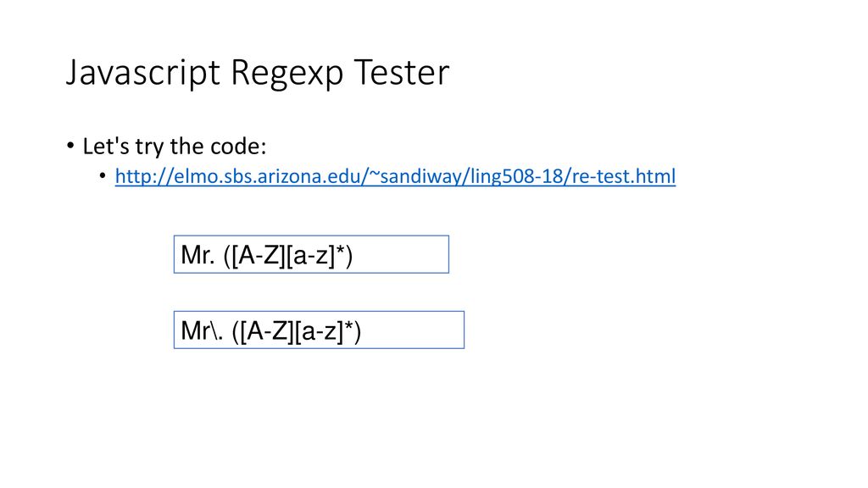Click the empty space in the first regex box
Image resolution: width=868 pixels, height=488 pixels.
pyautogui.click(x=400, y=254)
